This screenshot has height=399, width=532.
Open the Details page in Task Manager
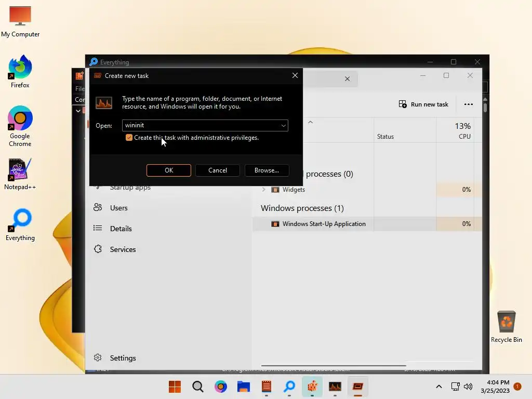pos(121,229)
